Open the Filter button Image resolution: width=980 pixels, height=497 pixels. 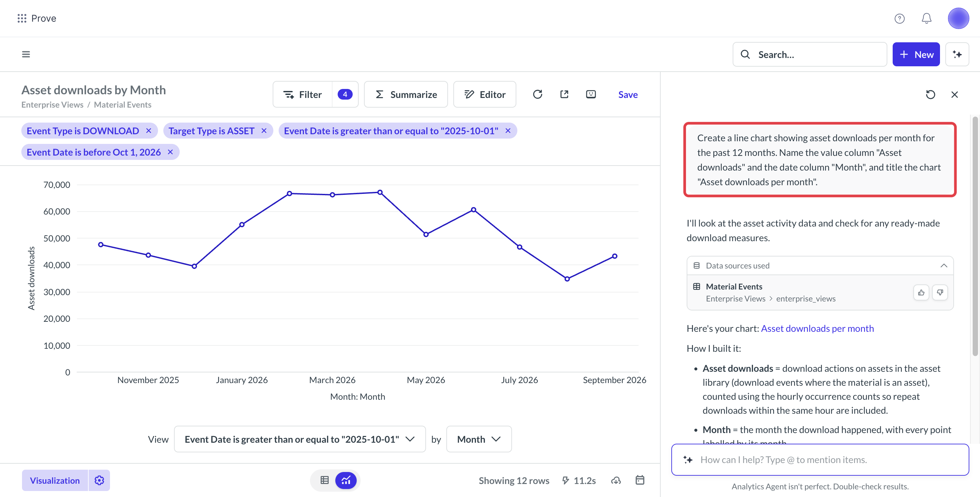(x=303, y=94)
